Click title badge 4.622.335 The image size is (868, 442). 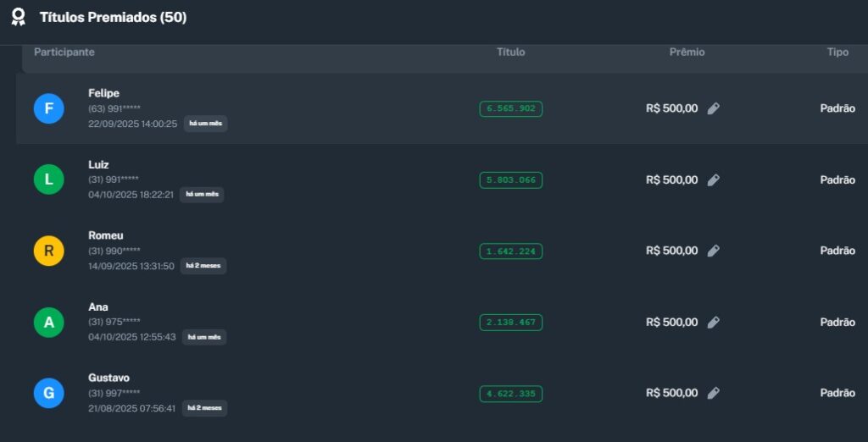pyautogui.click(x=510, y=394)
